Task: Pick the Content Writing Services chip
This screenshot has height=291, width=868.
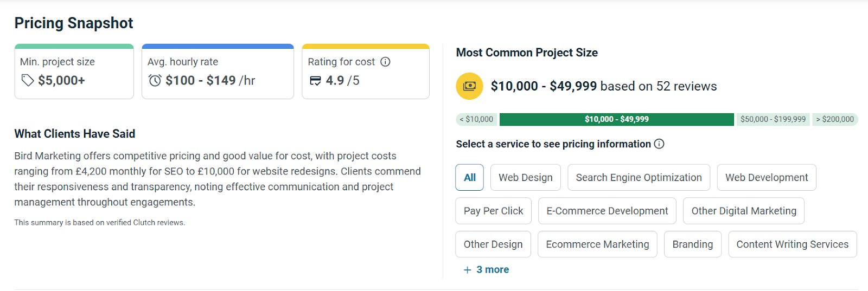Action: (x=792, y=244)
